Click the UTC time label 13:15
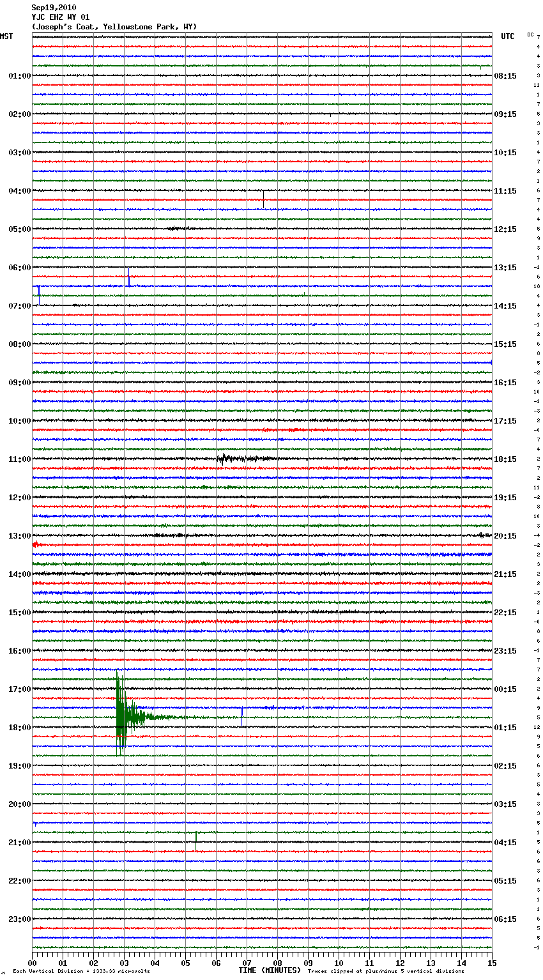 tap(505, 268)
